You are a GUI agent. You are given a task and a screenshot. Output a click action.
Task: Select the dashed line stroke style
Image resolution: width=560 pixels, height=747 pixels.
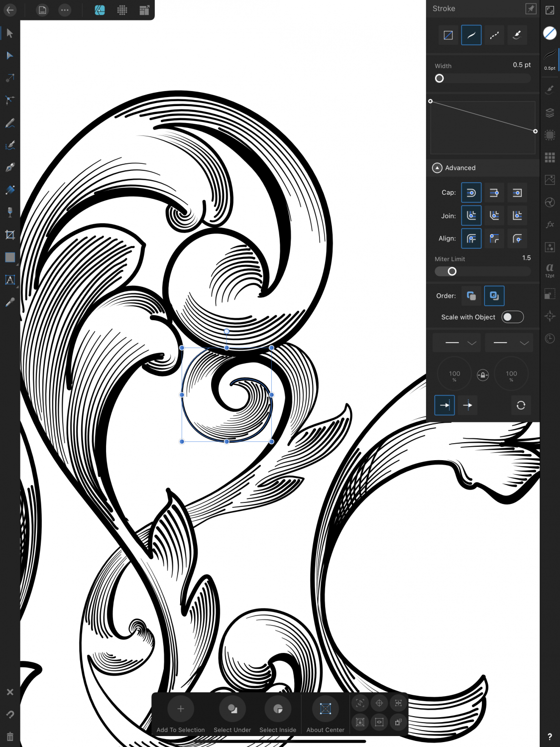coord(494,35)
